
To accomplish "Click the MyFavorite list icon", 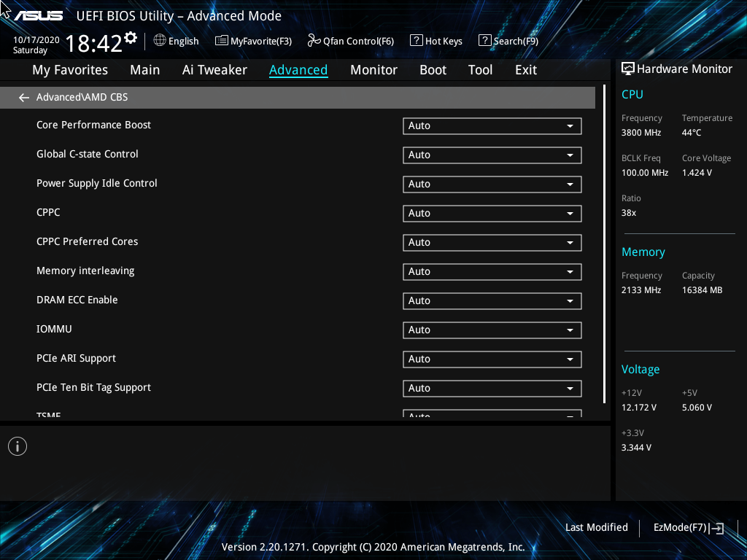I will tap(222, 41).
